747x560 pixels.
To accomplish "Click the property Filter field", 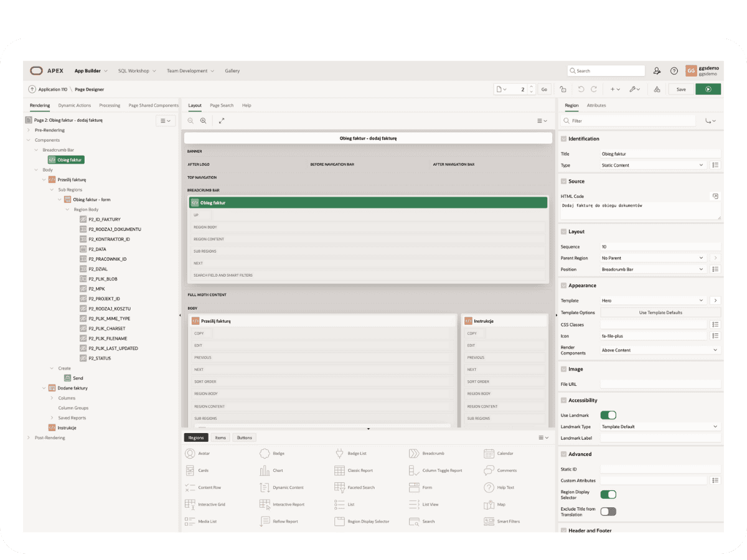I will (628, 121).
